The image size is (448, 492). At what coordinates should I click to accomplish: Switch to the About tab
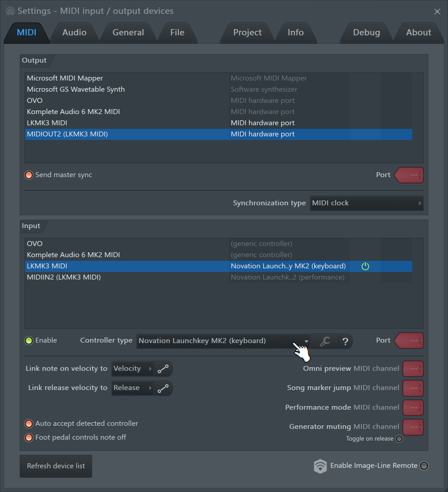[x=418, y=33]
